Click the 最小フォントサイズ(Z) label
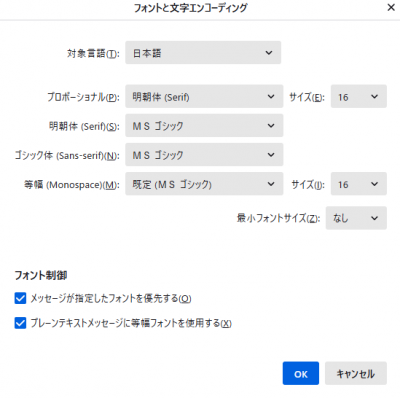 [278, 218]
